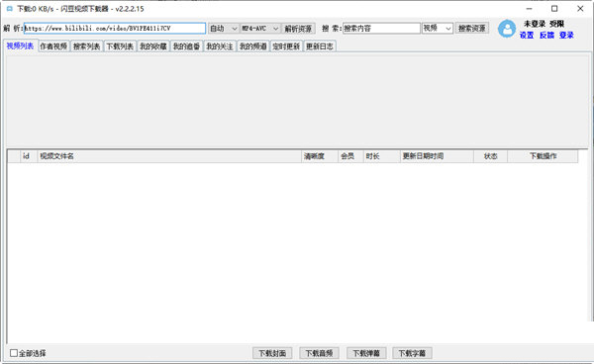
Task: Click the 时长 column header
Action: [381, 156]
